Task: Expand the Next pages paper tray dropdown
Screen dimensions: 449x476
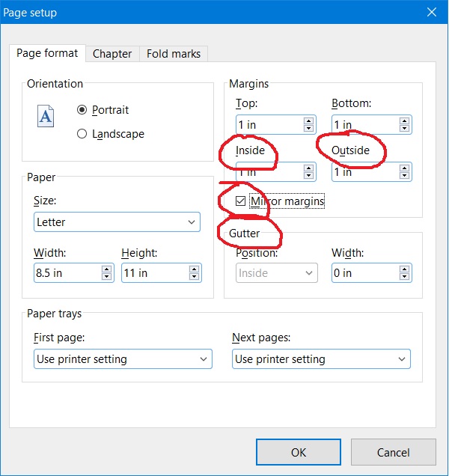Action: [x=321, y=359]
